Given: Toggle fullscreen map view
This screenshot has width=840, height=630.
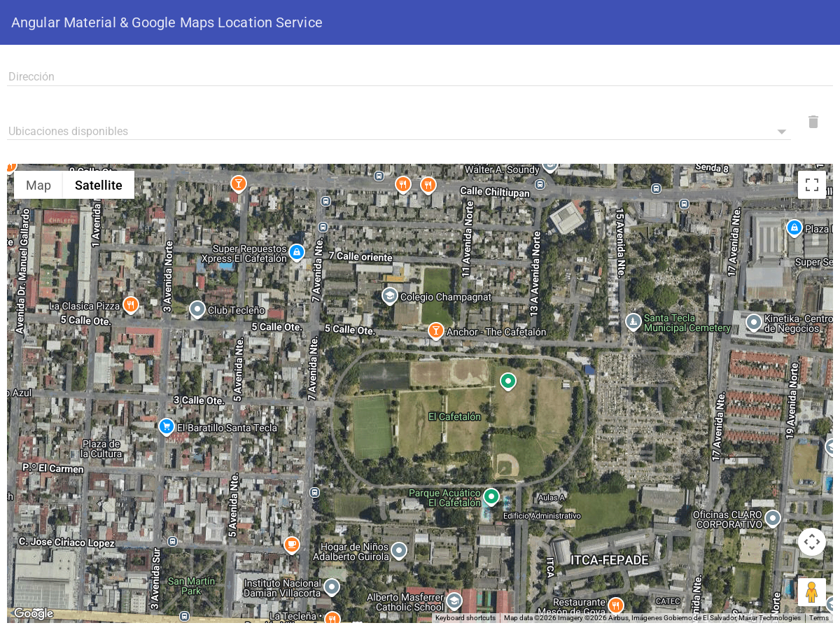Looking at the screenshot, I should click(811, 185).
